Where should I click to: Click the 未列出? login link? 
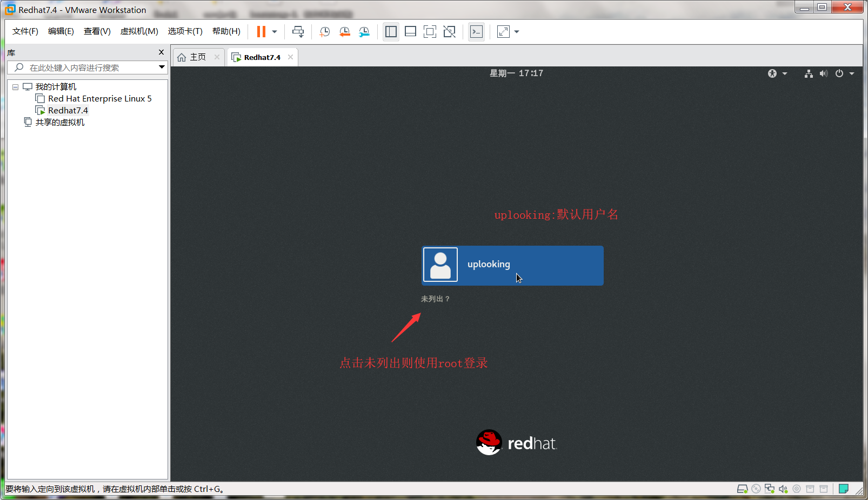point(436,298)
